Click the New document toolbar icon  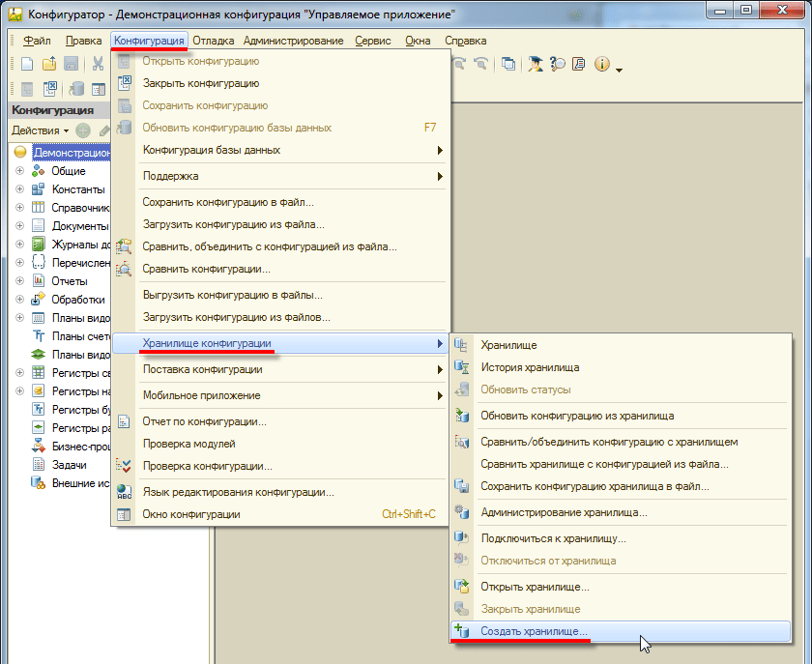(27, 64)
